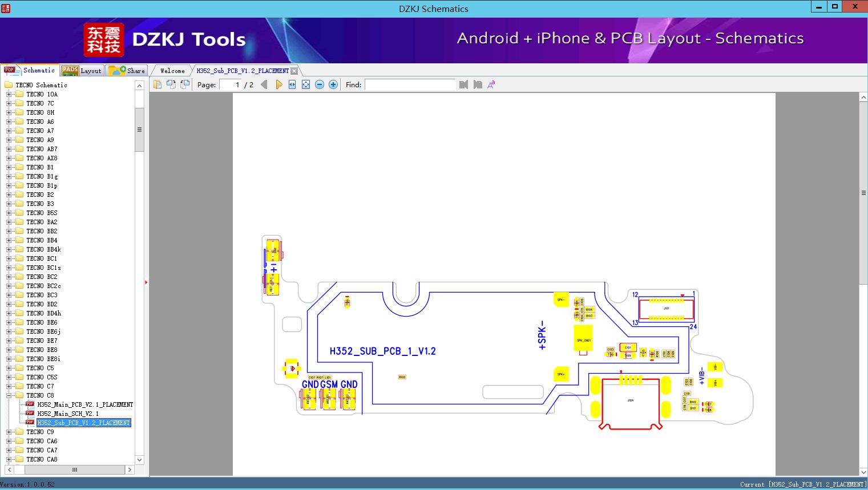Image resolution: width=868 pixels, height=490 pixels.
Task: Expand the TECNO BB4k folder
Action: (9, 249)
